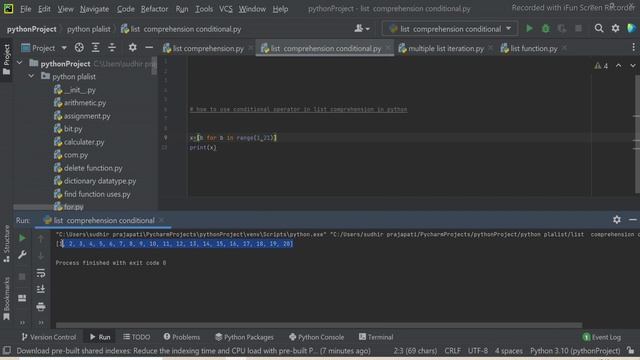
Task: Click horizontal scrollbar in Run console
Action: pos(319,325)
